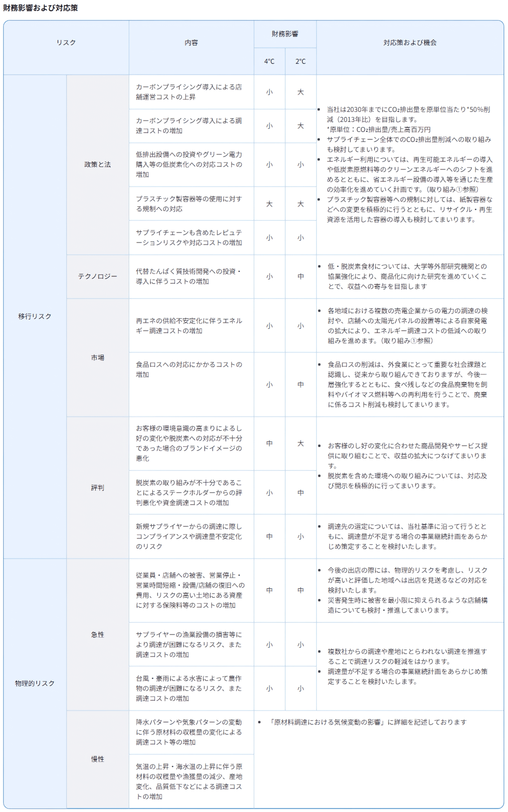
Task: Click the 財務影響および対応策 heading
Action: (40, 8)
